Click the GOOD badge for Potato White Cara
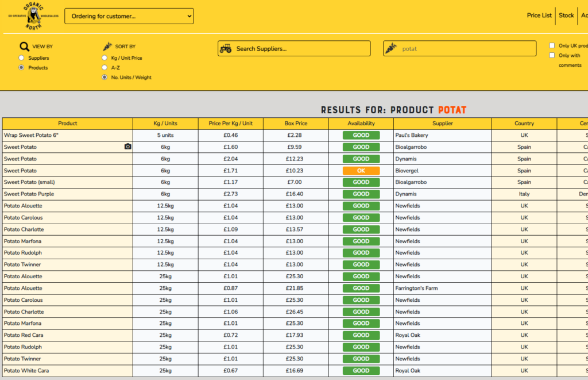This screenshot has height=380, width=588. [x=361, y=371]
